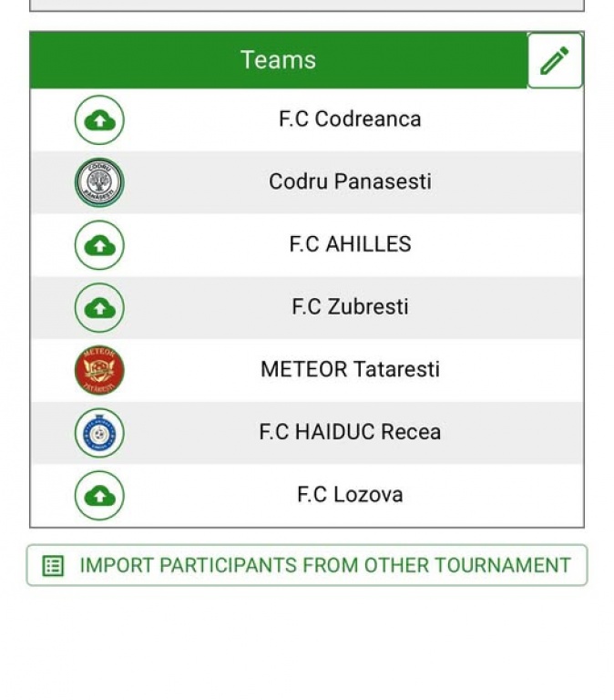Select the METEOR Tataresti team name
The height and width of the screenshot is (700, 614).
(350, 369)
